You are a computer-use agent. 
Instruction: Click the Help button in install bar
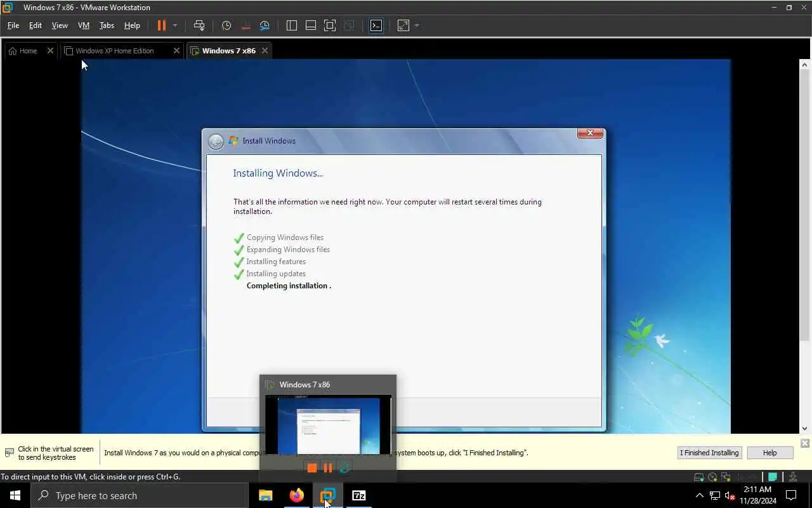pos(769,453)
